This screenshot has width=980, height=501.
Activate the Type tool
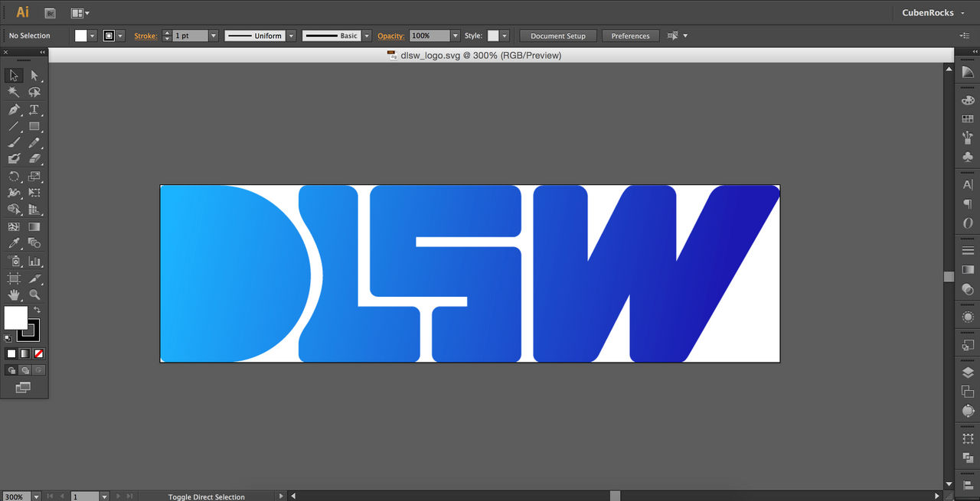34,109
